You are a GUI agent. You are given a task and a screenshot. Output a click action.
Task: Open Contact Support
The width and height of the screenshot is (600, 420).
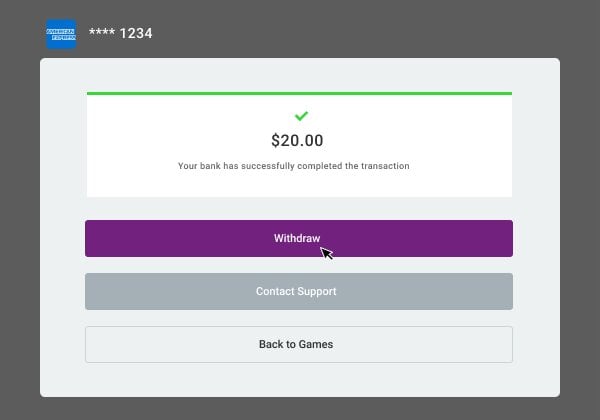[299, 291]
